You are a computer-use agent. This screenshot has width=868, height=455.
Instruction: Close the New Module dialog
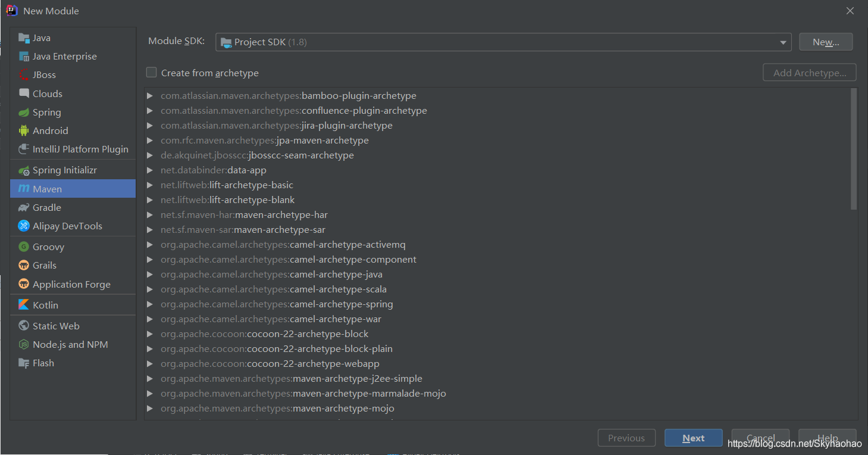click(850, 11)
